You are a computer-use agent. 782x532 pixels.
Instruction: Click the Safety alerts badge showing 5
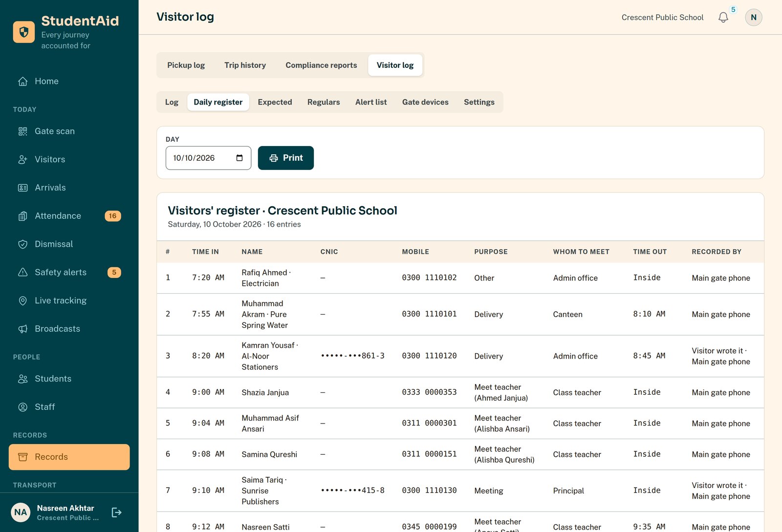click(x=114, y=273)
